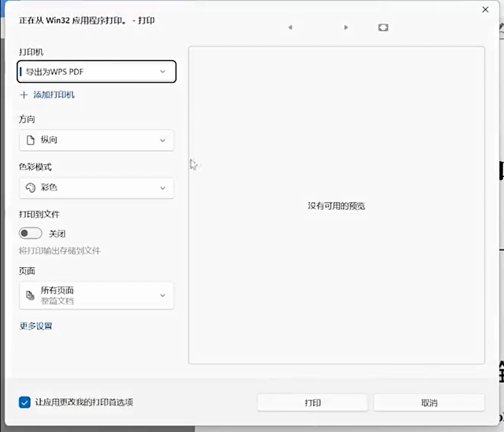Click the plus icon beside 添加打印机
The image size is (504, 432).
[23, 95]
